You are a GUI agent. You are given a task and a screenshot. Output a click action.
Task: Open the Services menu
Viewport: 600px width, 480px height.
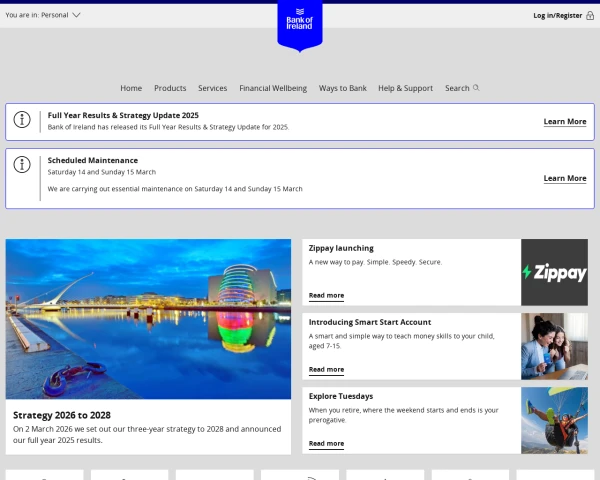[212, 88]
